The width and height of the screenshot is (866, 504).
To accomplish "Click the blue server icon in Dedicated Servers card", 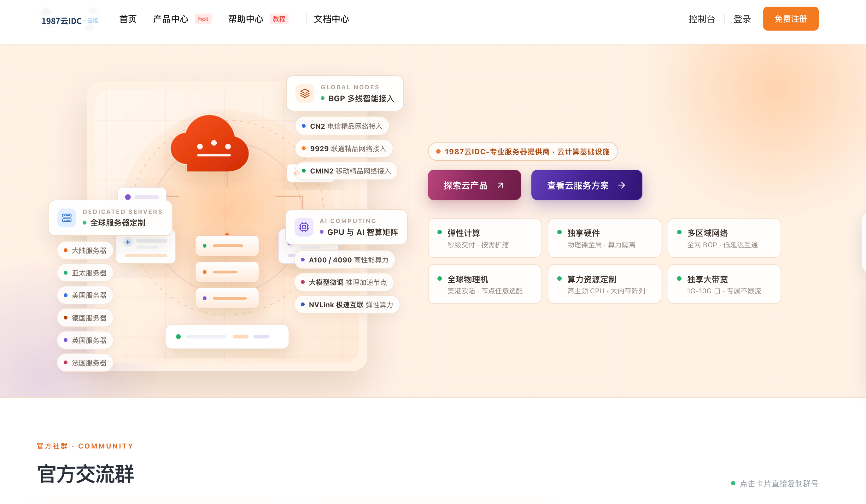I will pos(67,218).
